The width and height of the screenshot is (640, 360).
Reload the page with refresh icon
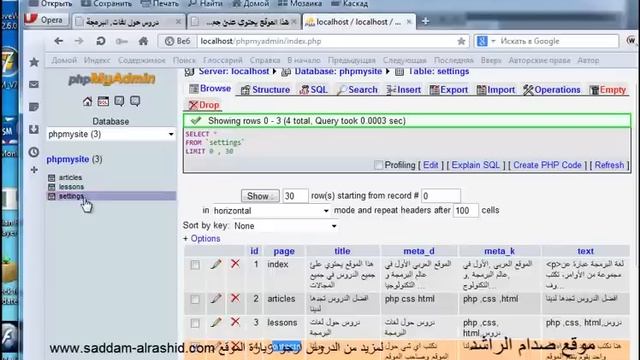pos(100,41)
